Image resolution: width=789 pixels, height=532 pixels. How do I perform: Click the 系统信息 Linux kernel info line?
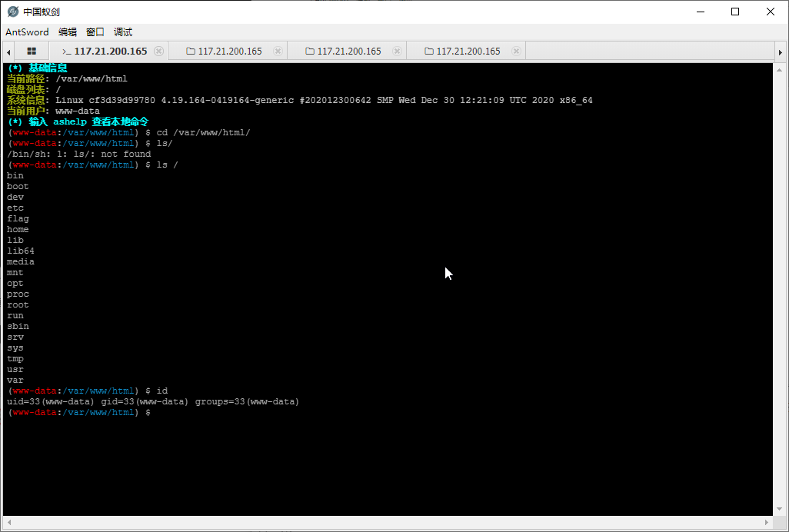tap(300, 100)
